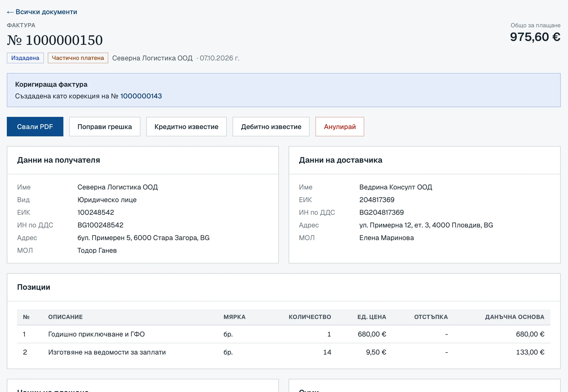The image size is (568, 392).
Task: Click recipient ИН по ДДС BG100248542
Action: pos(101,225)
